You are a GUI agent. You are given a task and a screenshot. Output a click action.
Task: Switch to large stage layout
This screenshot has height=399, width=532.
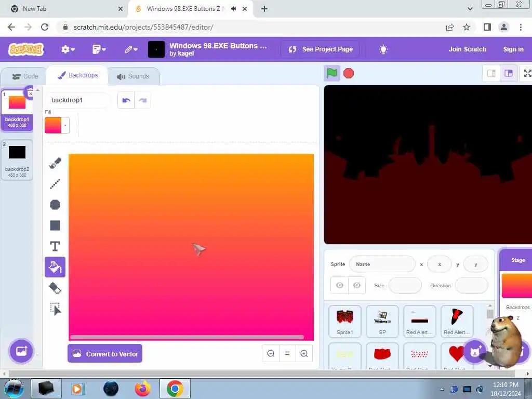click(x=509, y=73)
